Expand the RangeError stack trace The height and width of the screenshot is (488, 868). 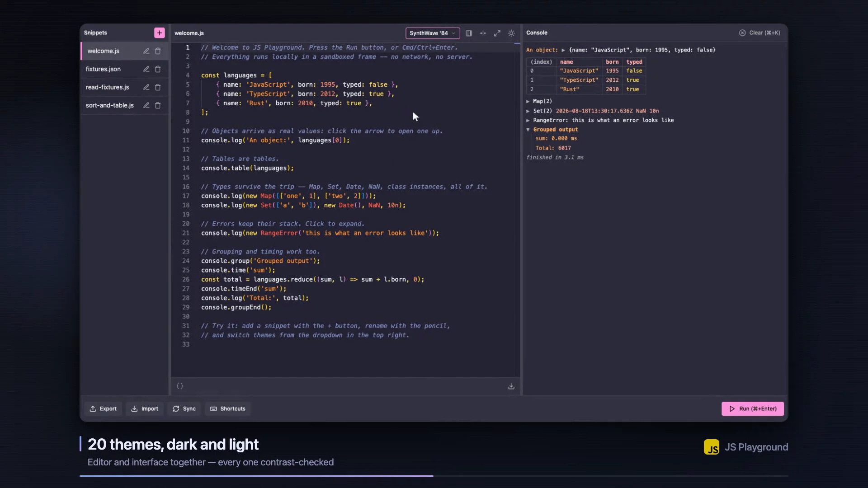528,120
